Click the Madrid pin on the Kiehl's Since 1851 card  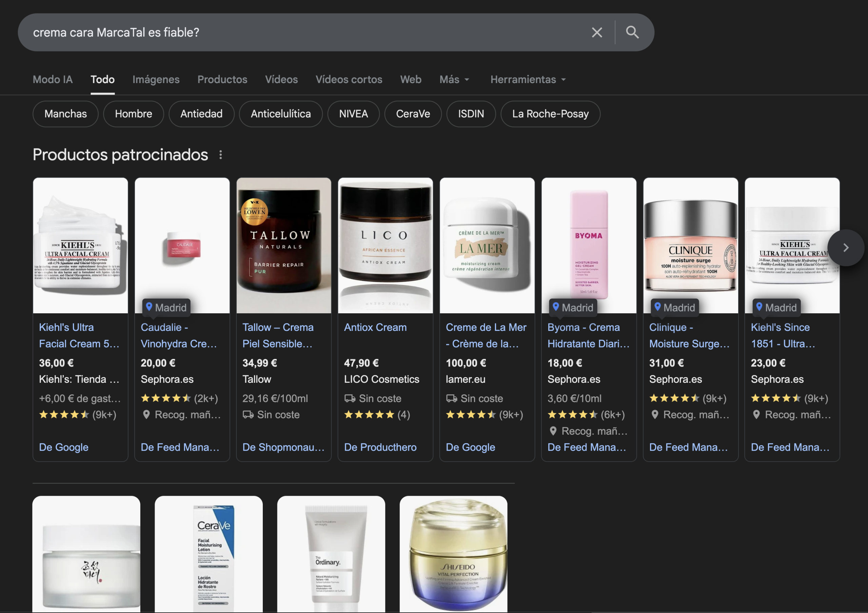760,307
